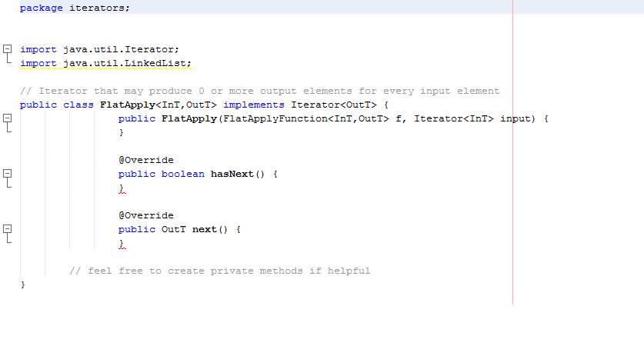
Task: Click the 'boolean' return type keyword
Action: [x=182, y=174]
